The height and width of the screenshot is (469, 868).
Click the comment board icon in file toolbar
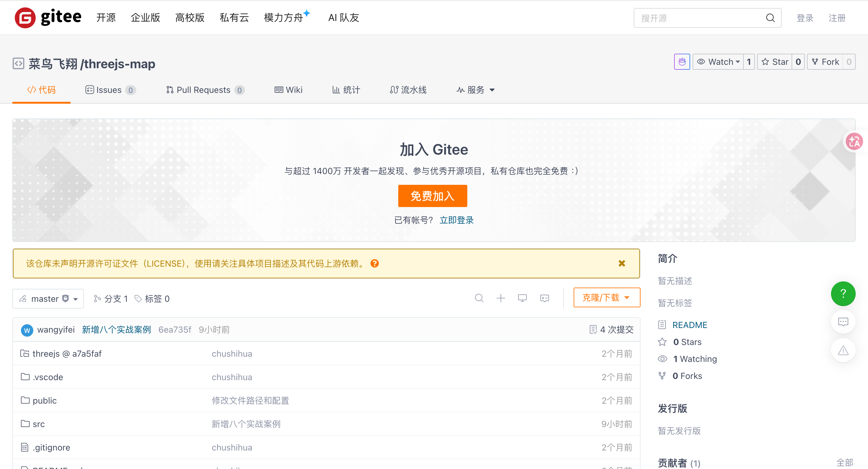coord(545,298)
